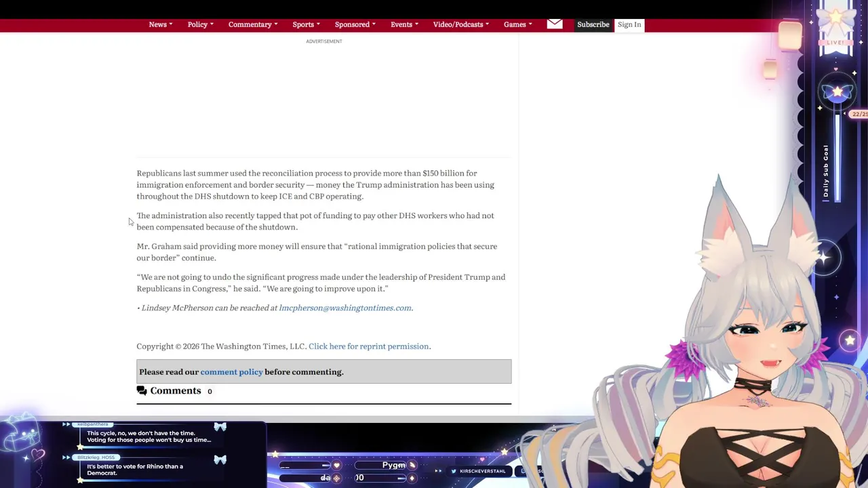Click the 'Republicans last summer' paragraph

point(315,185)
